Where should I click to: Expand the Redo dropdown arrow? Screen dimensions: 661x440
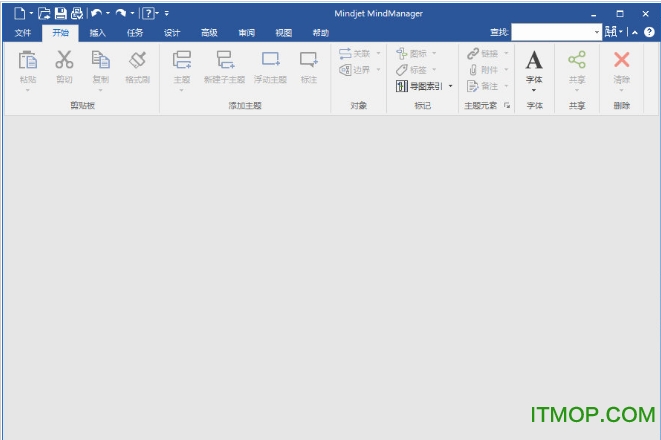pyautogui.click(x=132, y=13)
